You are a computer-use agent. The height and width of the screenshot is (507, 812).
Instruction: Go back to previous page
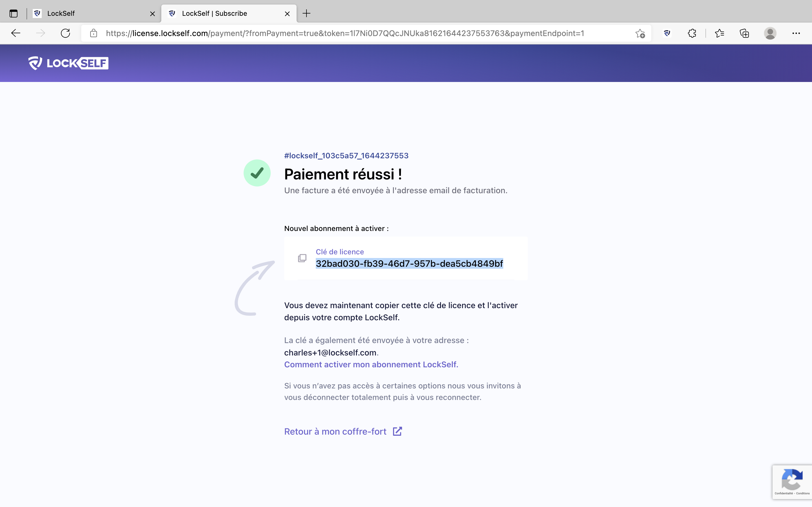pos(16,33)
